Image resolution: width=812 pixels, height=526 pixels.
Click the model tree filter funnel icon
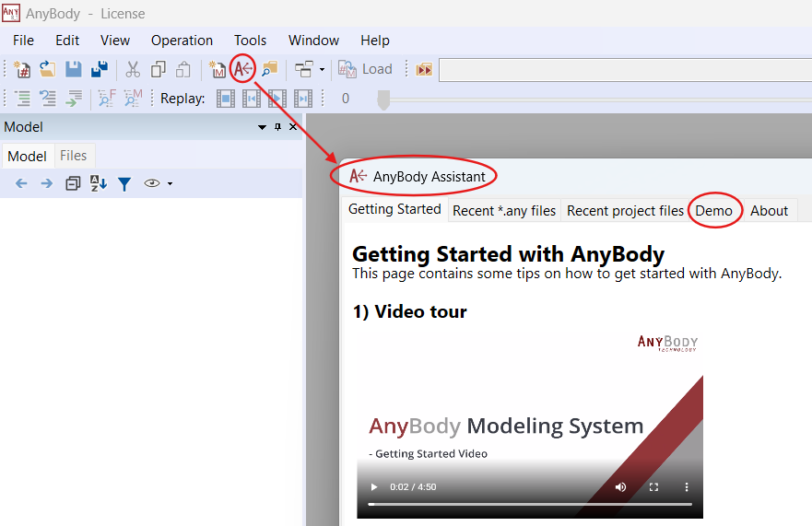(x=124, y=184)
